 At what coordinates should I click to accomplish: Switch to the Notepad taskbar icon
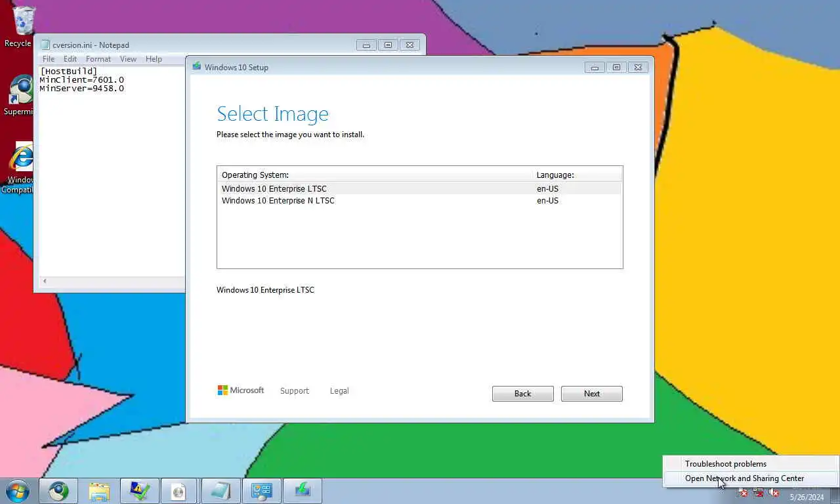pos(220,491)
